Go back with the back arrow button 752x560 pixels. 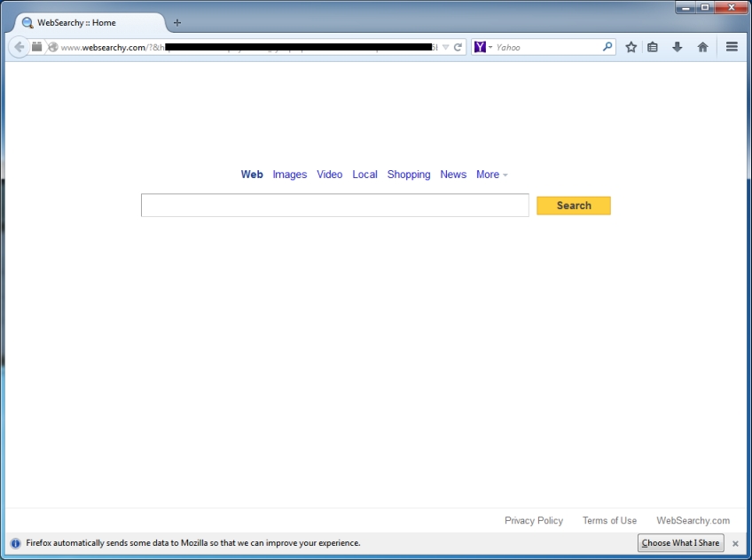[x=19, y=47]
